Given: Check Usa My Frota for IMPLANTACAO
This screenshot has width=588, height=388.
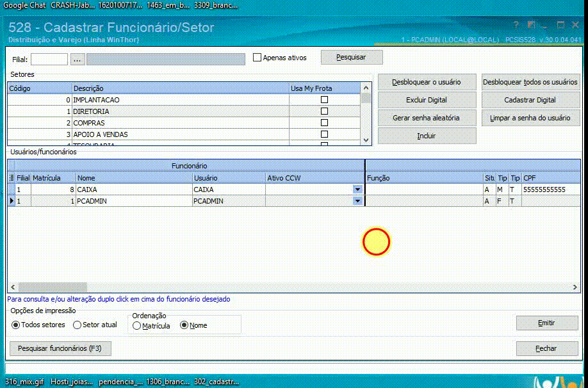Looking at the screenshot, I should pyautogui.click(x=324, y=100).
